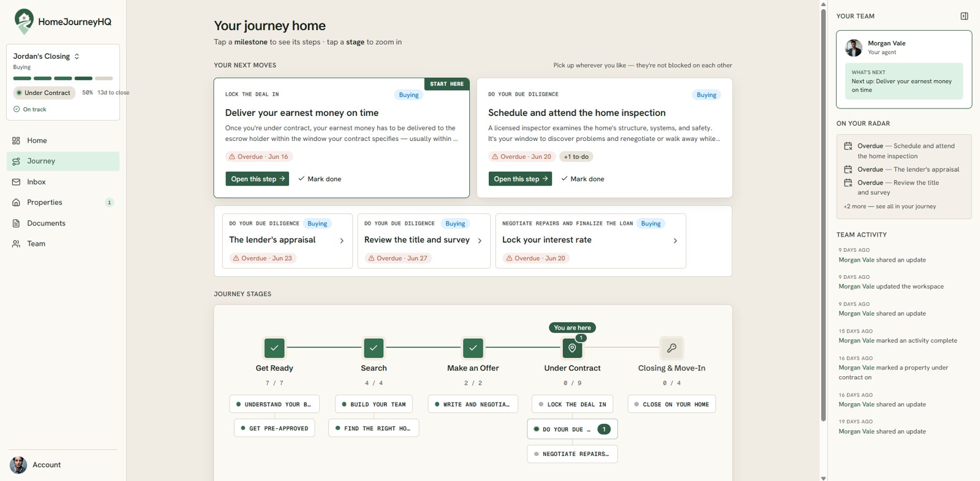Image resolution: width=980 pixels, height=481 pixels.
Task: Expand Review the title and survey chevron
Action: tap(480, 241)
